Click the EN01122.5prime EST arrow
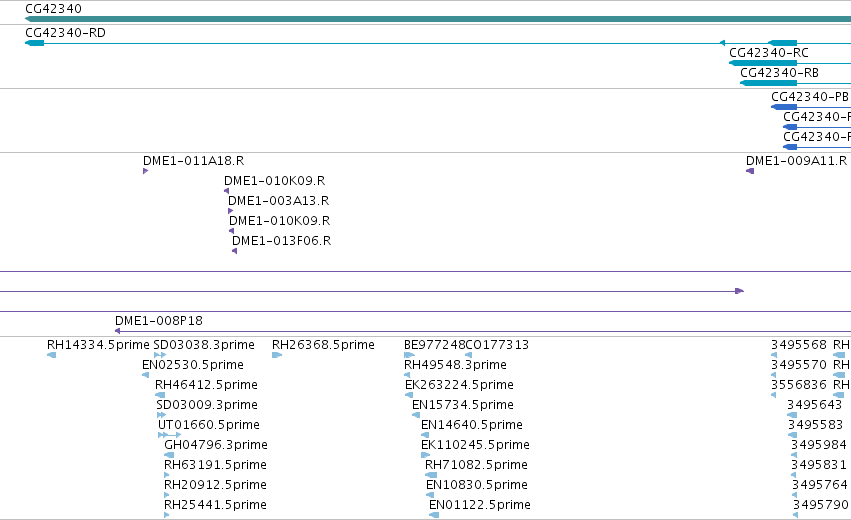This screenshot has width=851, height=520. [434, 515]
